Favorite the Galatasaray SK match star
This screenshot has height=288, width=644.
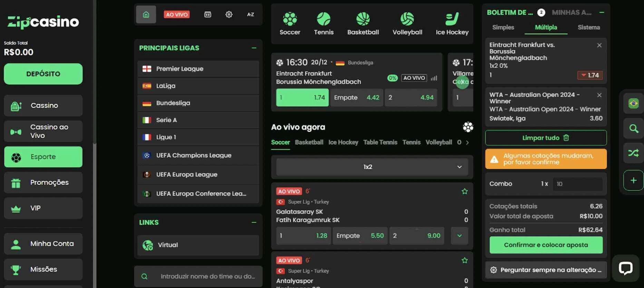pos(465,191)
